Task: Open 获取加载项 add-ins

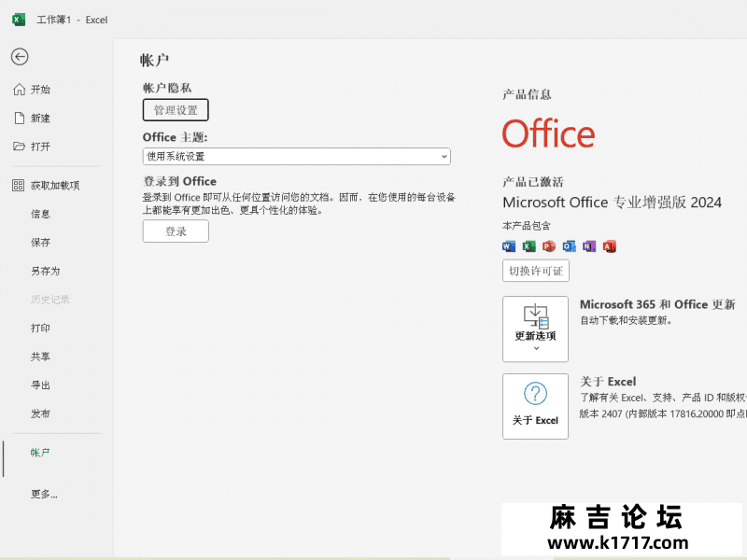Action: [55, 185]
